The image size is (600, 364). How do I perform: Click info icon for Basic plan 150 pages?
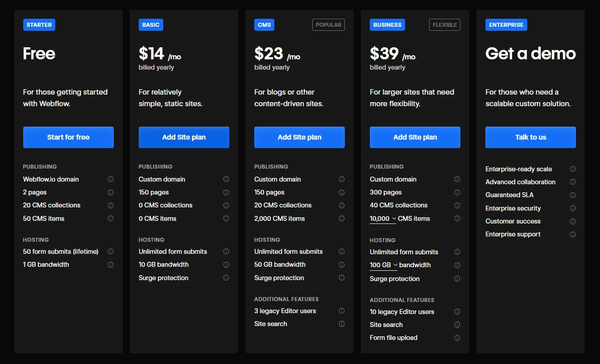coord(226,192)
